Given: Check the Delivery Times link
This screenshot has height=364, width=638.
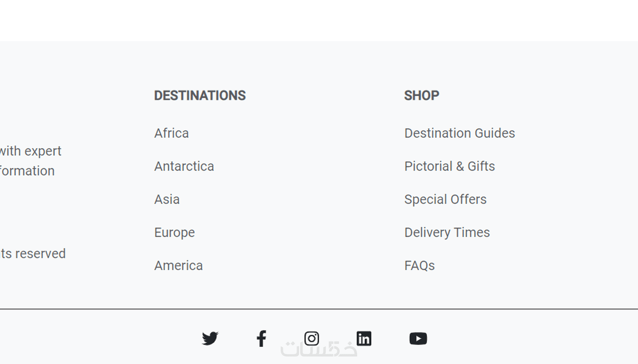Looking at the screenshot, I should point(447,233).
